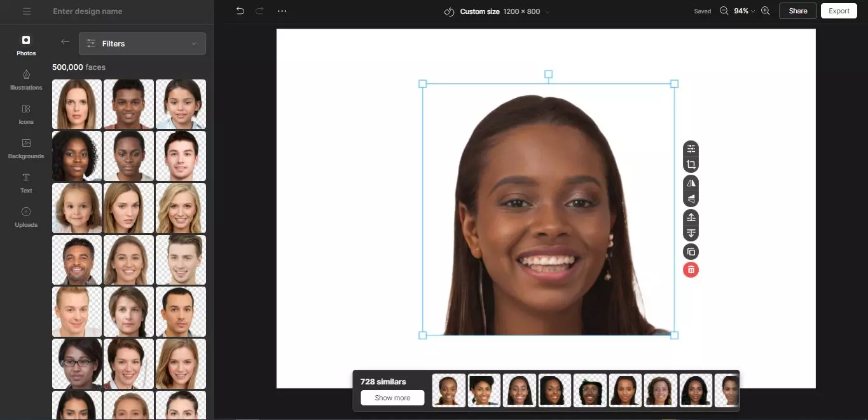Image resolution: width=868 pixels, height=420 pixels.
Task: Pick the curly black hair woman thumbnail
Action: point(77,156)
